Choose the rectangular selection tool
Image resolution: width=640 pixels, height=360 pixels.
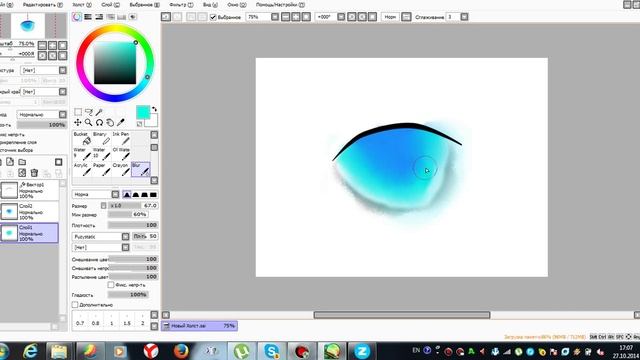(x=78, y=112)
